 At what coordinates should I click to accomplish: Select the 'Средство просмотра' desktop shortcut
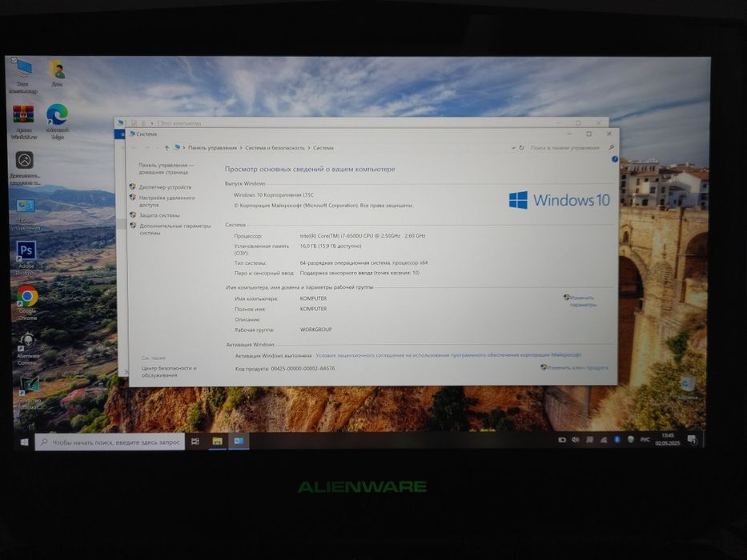(30, 392)
